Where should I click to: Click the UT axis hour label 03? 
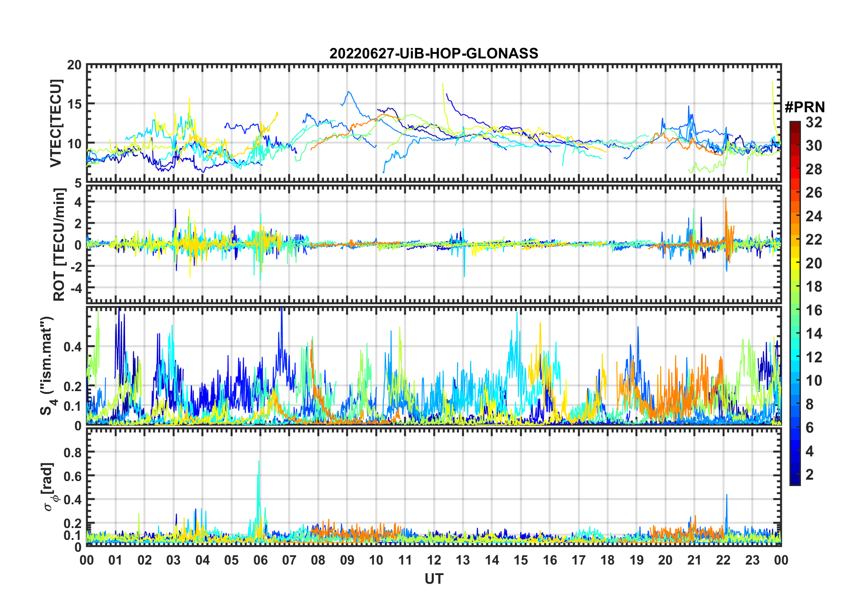click(173, 560)
